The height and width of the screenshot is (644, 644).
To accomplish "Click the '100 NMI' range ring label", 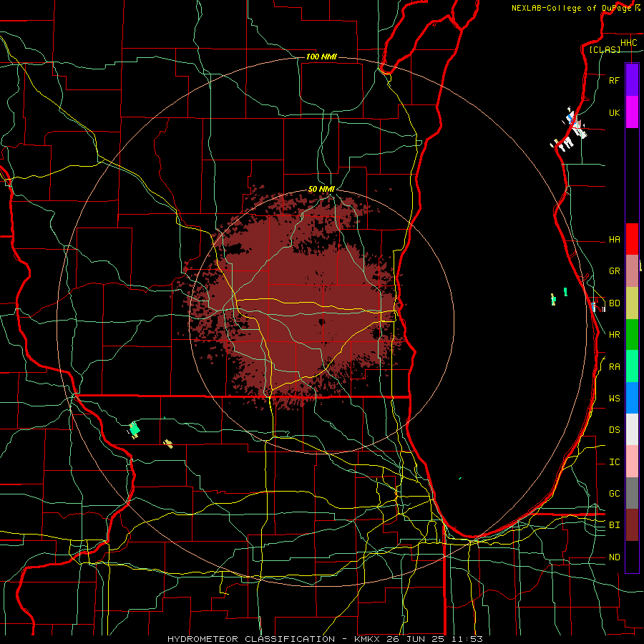I will point(321,57).
